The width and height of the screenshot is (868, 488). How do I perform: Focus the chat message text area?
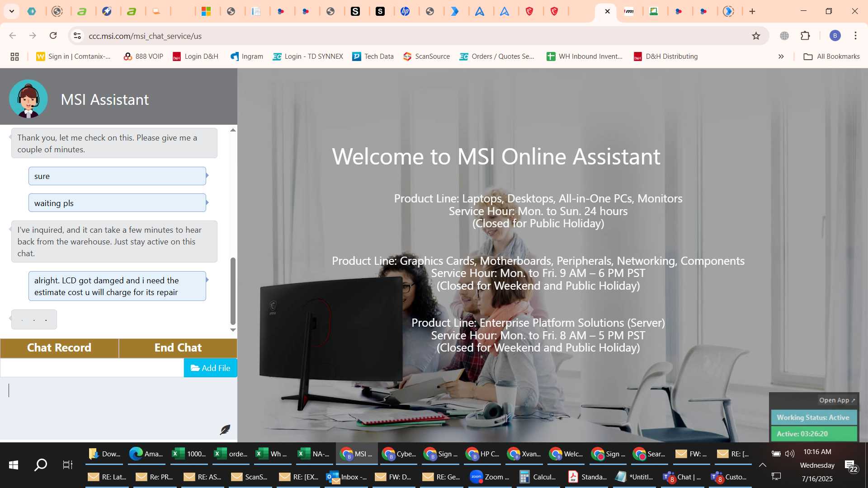coord(118,408)
